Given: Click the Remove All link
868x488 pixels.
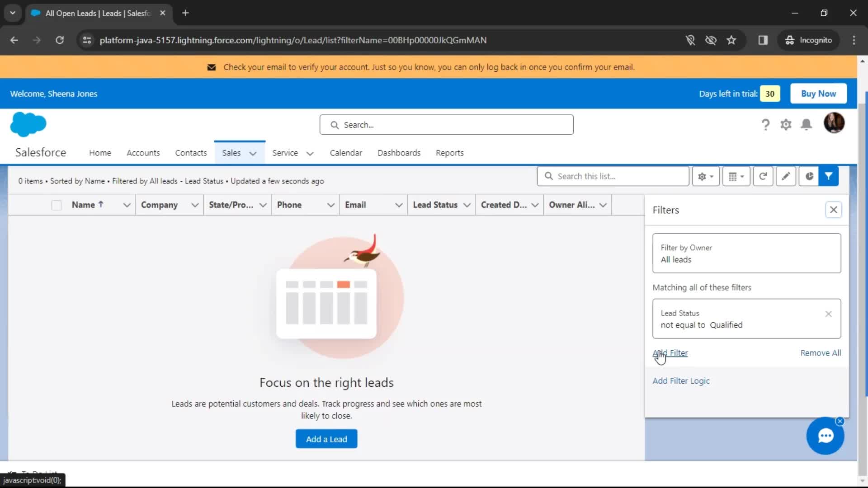Looking at the screenshot, I should point(821,353).
